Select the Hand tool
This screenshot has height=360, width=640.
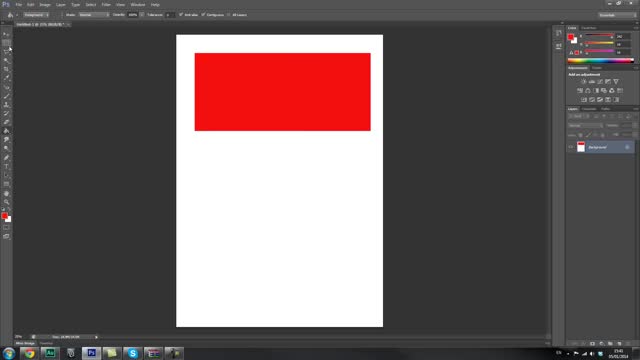[x=6, y=193]
